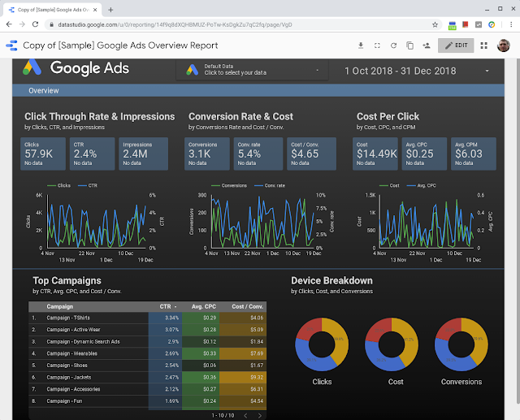The image size is (520, 420).
Task: Toggle the CTR legend item in first chart
Action: click(x=88, y=185)
